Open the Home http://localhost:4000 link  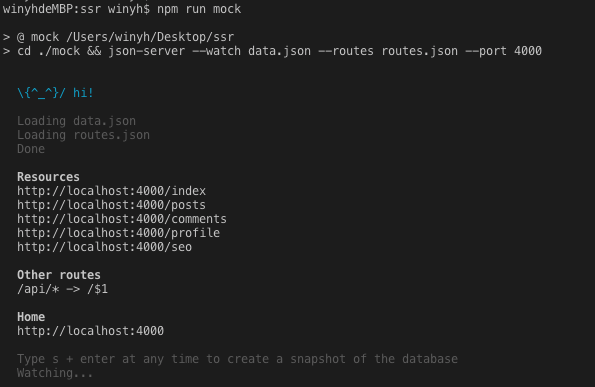90,331
